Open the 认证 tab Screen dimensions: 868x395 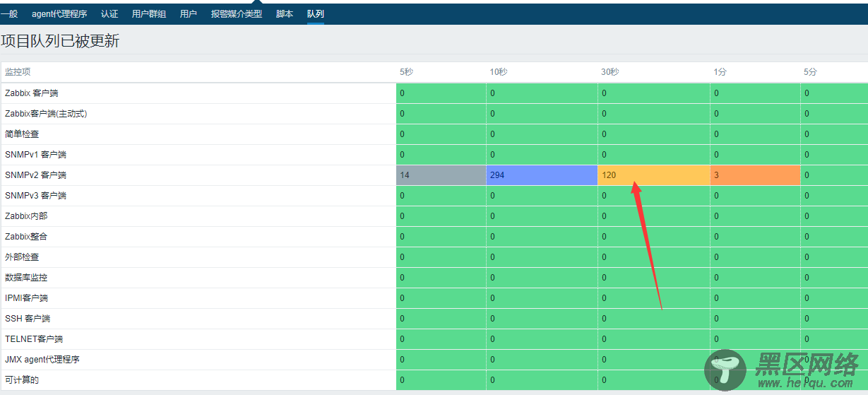click(109, 13)
